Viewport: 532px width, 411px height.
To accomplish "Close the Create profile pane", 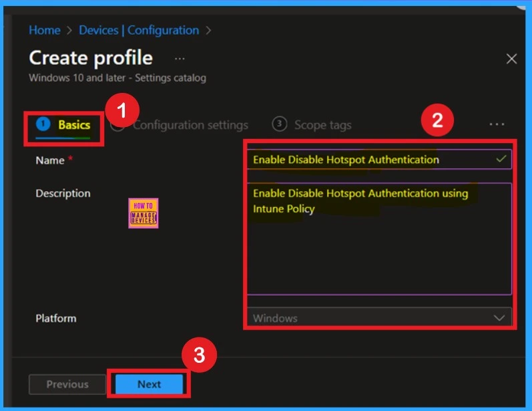I will click(x=511, y=59).
